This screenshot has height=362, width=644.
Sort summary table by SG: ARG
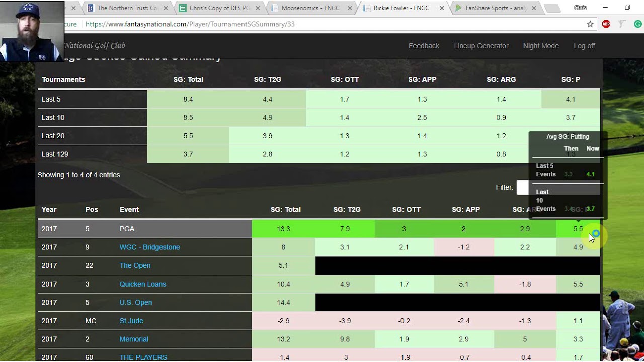point(501,79)
